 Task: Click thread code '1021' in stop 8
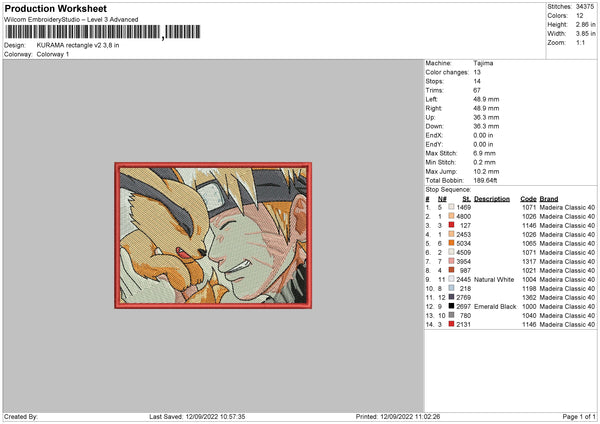(529, 271)
